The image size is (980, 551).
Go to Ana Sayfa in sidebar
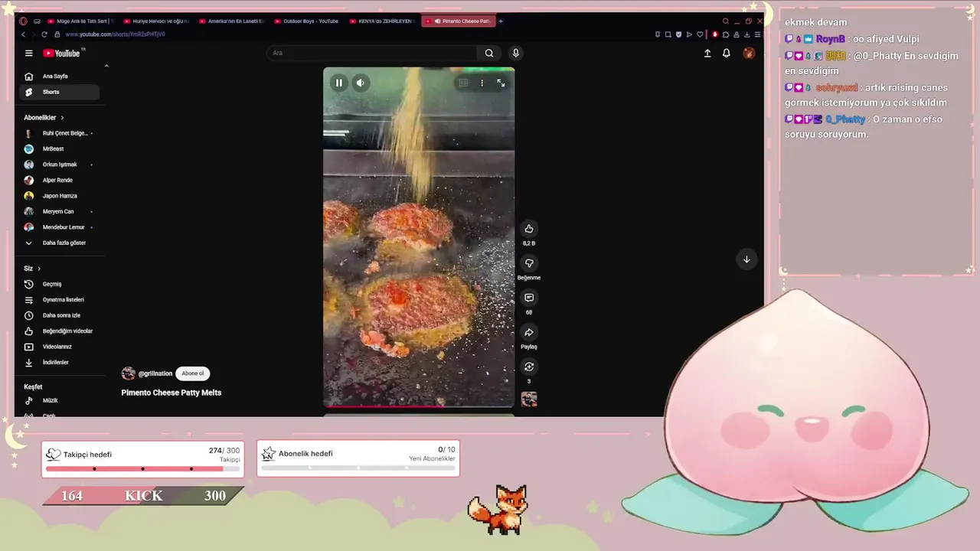(60, 77)
